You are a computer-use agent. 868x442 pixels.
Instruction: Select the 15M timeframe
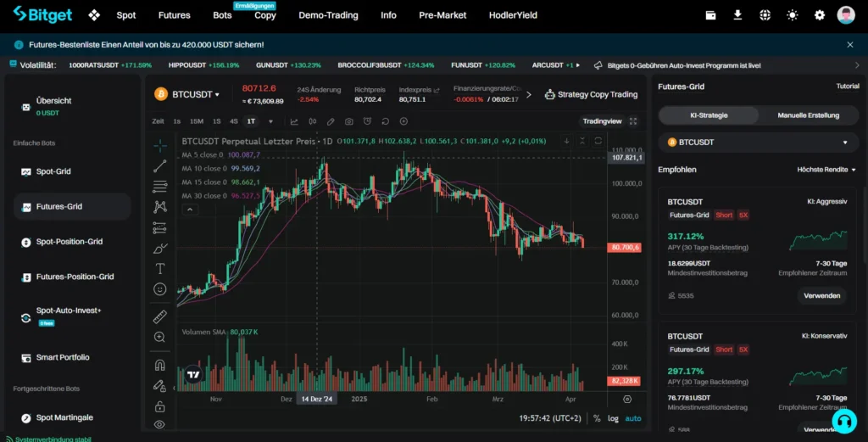197,121
